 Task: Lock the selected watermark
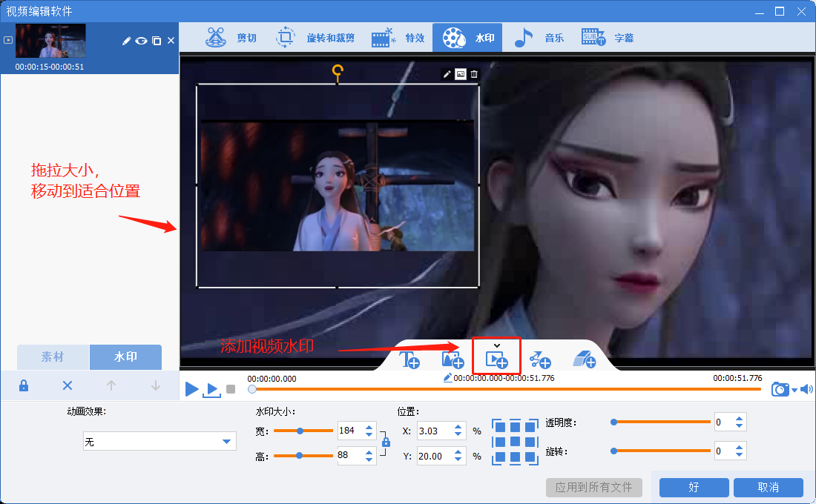pos(24,385)
